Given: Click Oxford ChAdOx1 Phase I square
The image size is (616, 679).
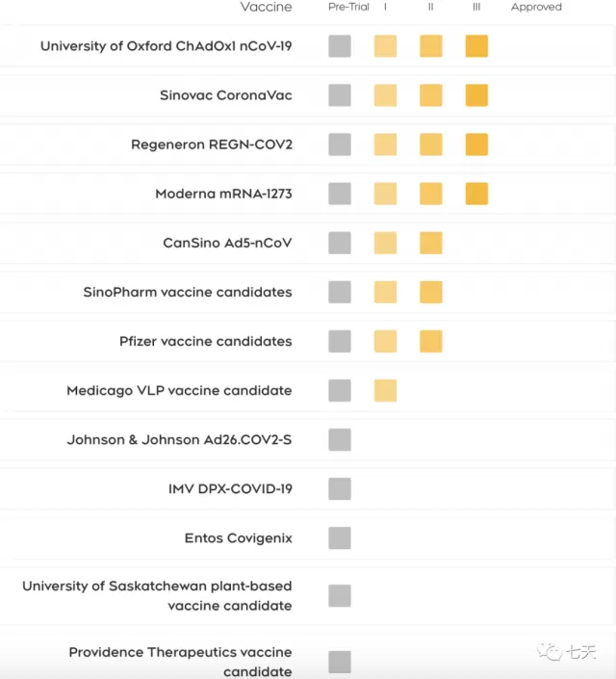Looking at the screenshot, I should [385, 46].
